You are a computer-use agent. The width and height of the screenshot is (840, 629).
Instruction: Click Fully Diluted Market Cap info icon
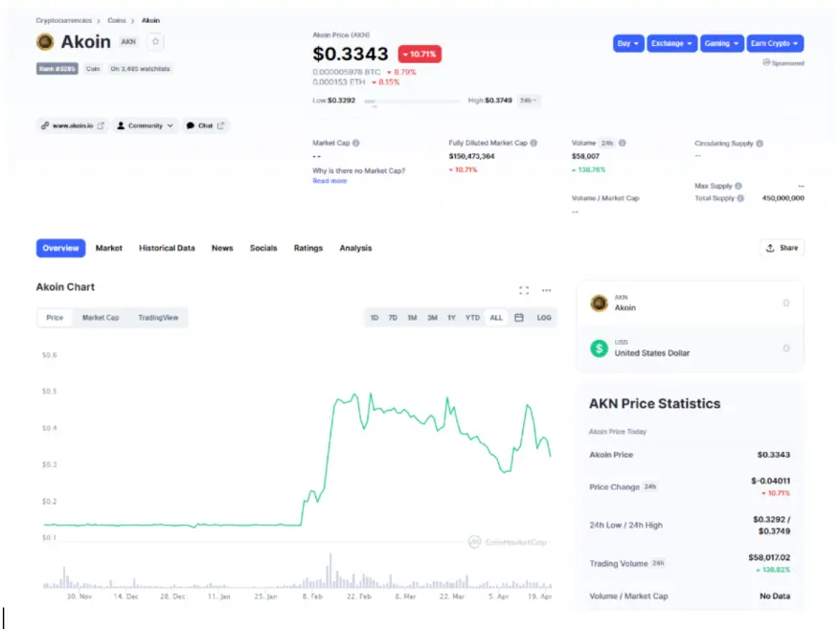[x=534, y=143]
